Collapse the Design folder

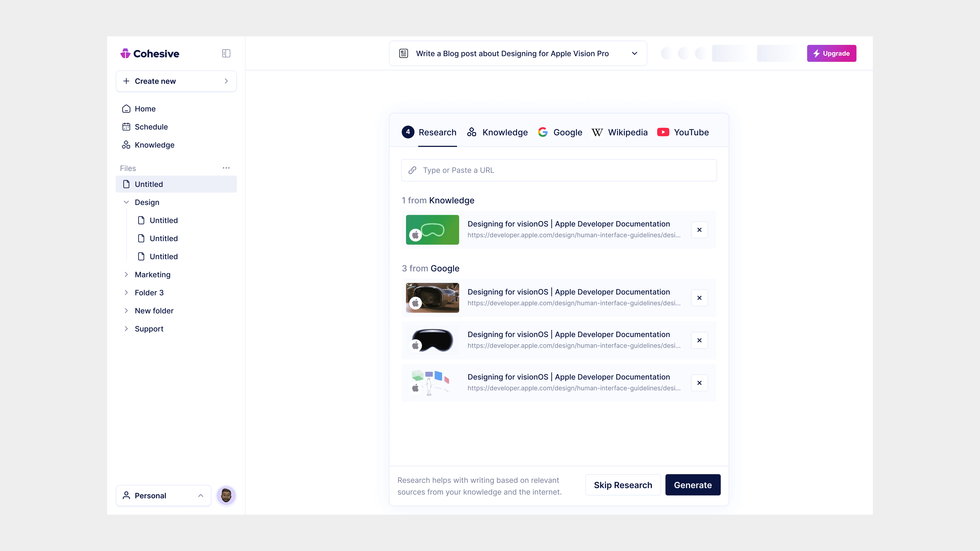126,202
